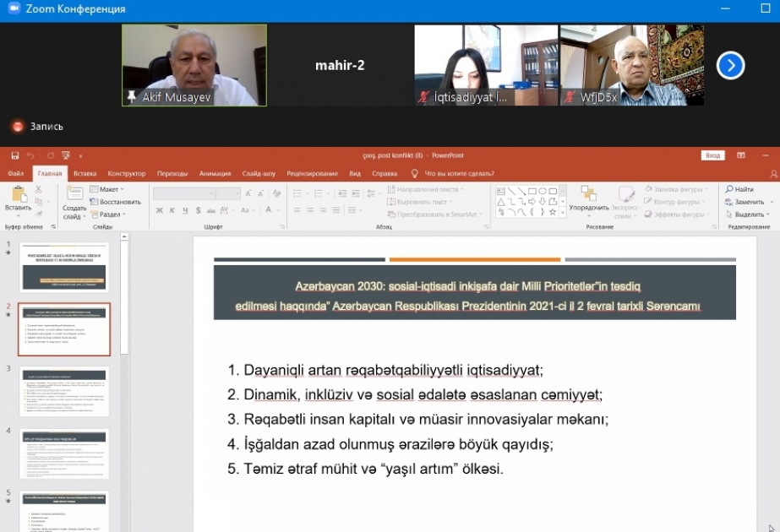The width and height of the screenshot is (780, 532).
Task: Select slide 1 thumbnail in the slide panel
Action: (x=64, y=268)
